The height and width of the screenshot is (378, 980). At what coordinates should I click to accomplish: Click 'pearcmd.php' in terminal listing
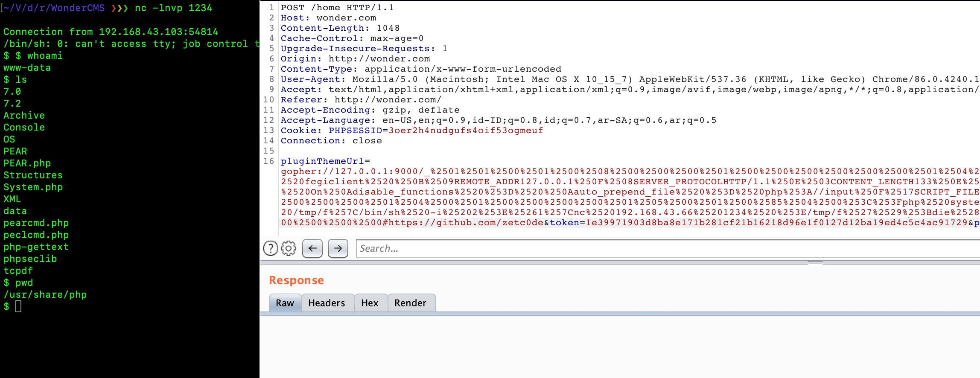(x=36, y=223)
